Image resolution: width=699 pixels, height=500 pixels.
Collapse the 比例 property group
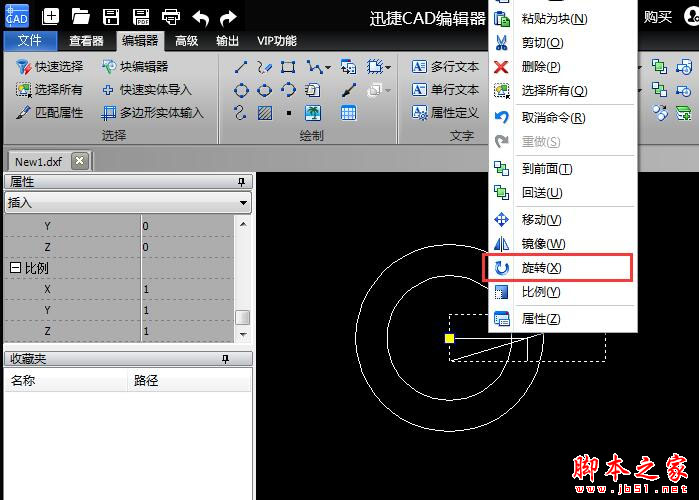click(x=15, y=267)
